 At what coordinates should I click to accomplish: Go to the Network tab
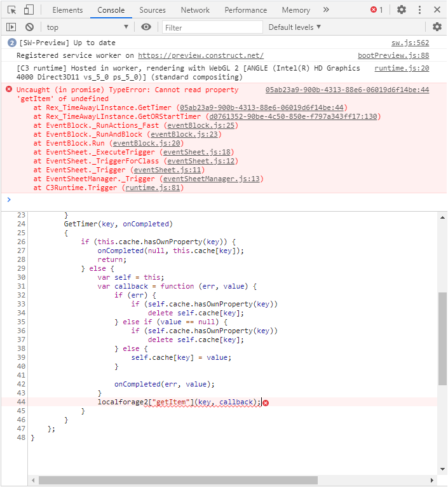pyautogui.click(x=195, y=10)
